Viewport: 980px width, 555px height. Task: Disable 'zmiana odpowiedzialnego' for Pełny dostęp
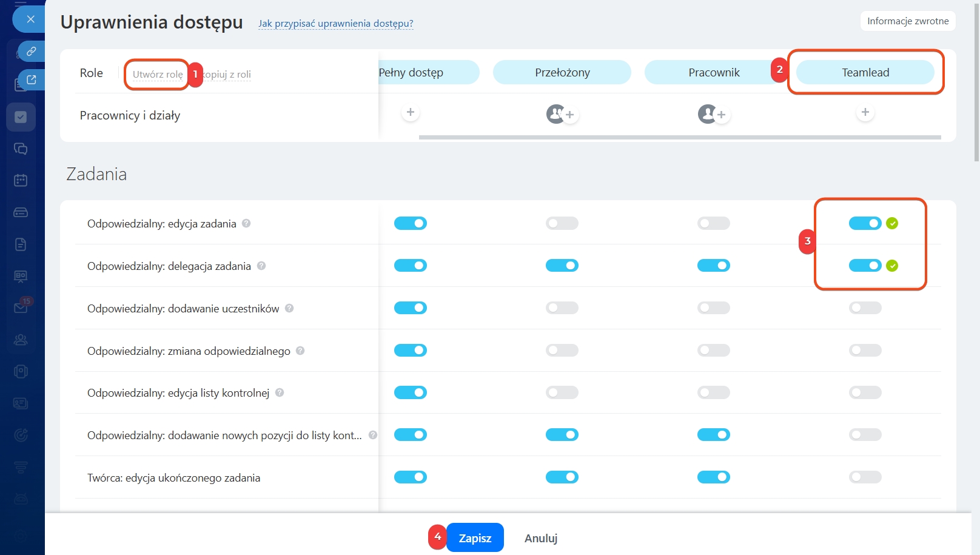(x=411, y=351)
